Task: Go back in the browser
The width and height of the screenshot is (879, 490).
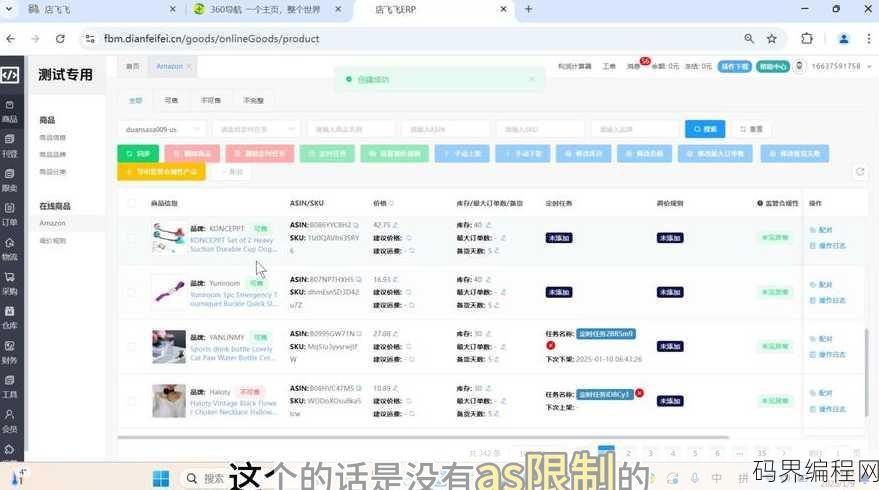Action: pos(11,39)
